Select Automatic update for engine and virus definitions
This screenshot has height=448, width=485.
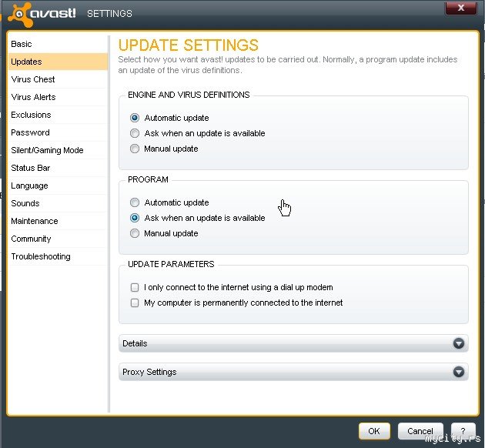coord(135,118)
